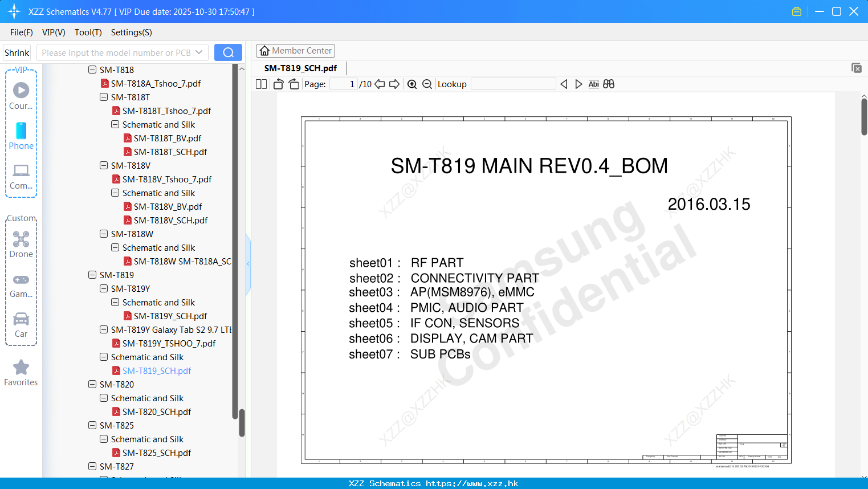Click the XZZ app logo icon

click(x=14, y=11)
